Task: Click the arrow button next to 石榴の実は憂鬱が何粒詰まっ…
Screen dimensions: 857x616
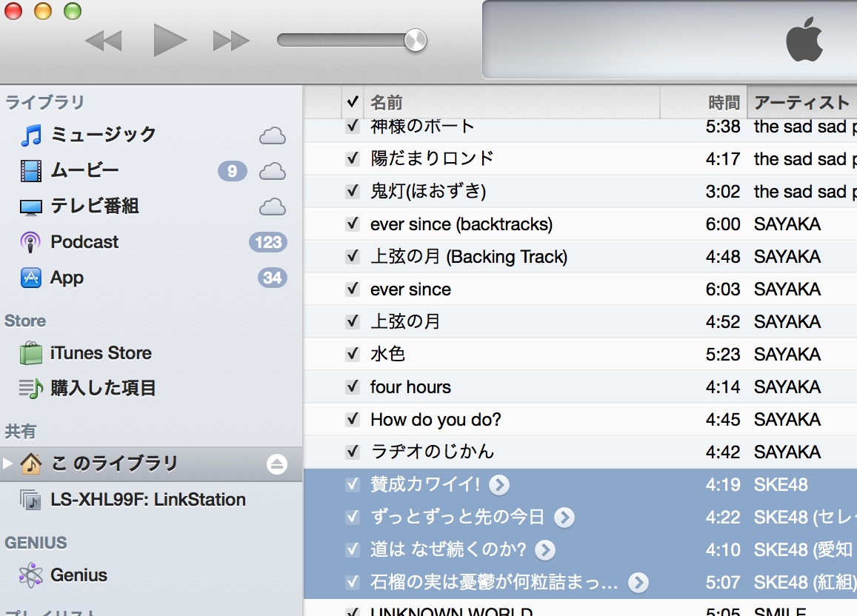Action: pyautogui.click(x=638, y=583)
